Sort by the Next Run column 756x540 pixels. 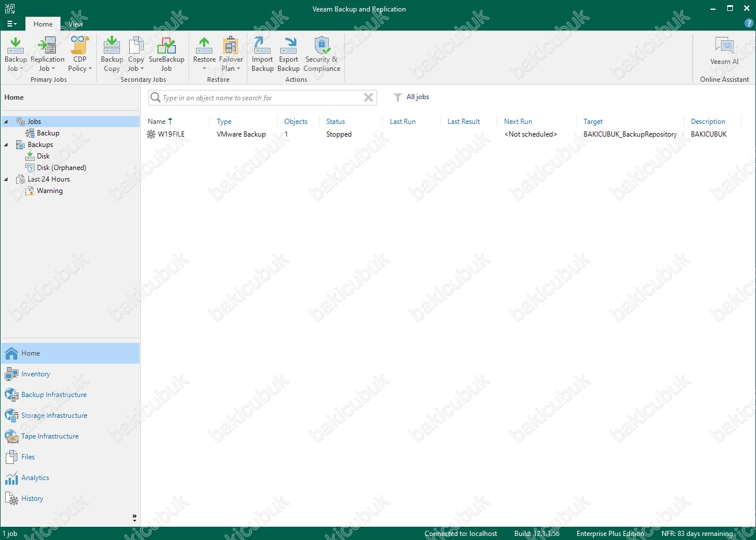[518, 122]
